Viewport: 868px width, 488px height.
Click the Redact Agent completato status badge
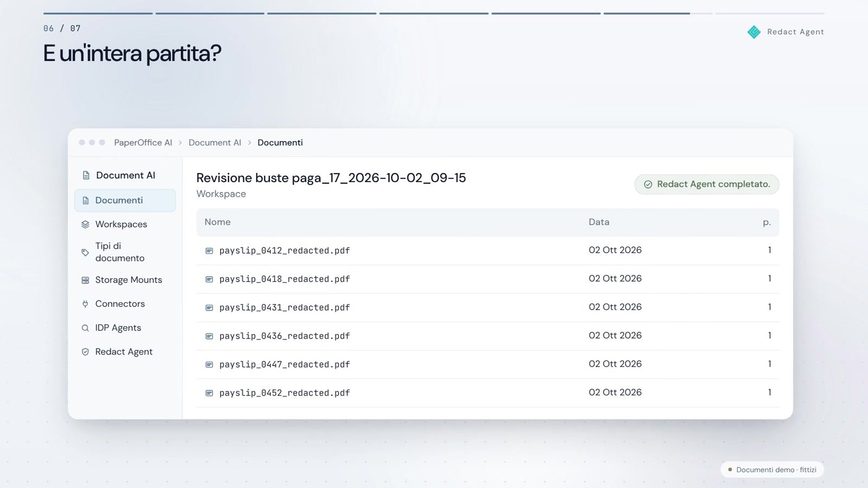click(x=706, y=184)
